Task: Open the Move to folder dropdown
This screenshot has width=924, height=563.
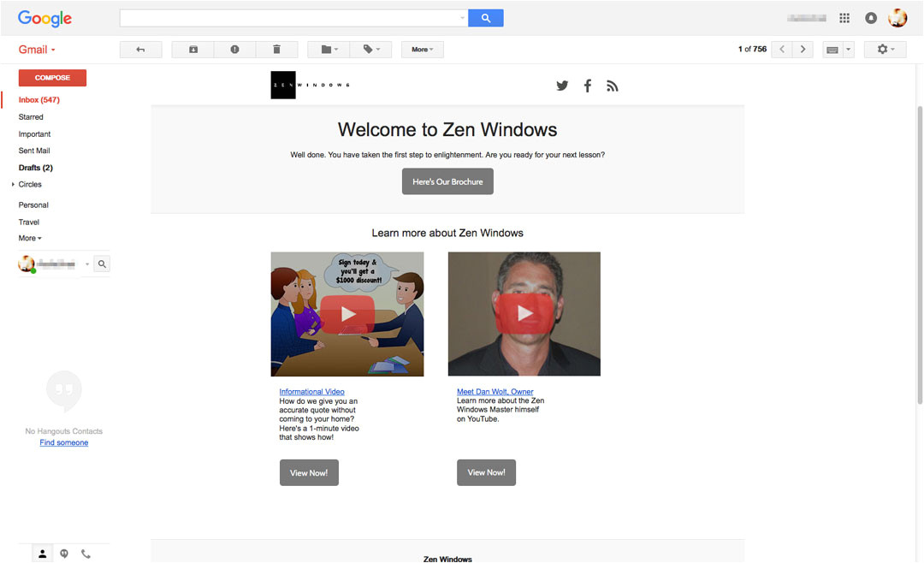Action: [x=329, y=50]
